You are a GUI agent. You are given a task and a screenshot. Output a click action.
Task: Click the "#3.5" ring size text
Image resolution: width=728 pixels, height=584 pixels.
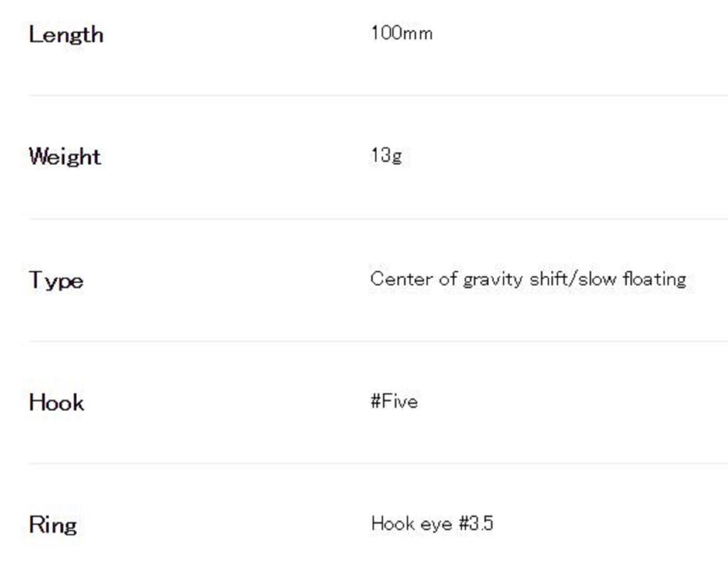(x=476, y=524)
